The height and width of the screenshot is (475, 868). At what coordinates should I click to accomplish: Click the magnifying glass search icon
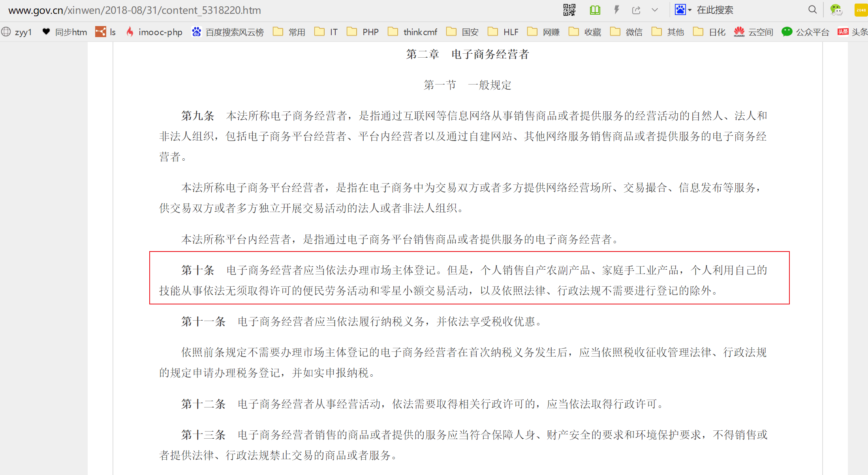(x=812, y=10)
